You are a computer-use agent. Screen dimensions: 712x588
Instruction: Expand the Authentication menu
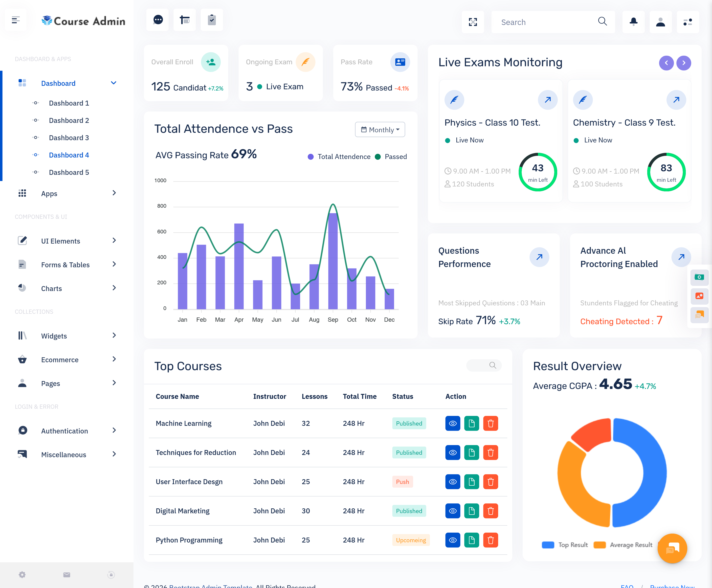click(67, 430)
